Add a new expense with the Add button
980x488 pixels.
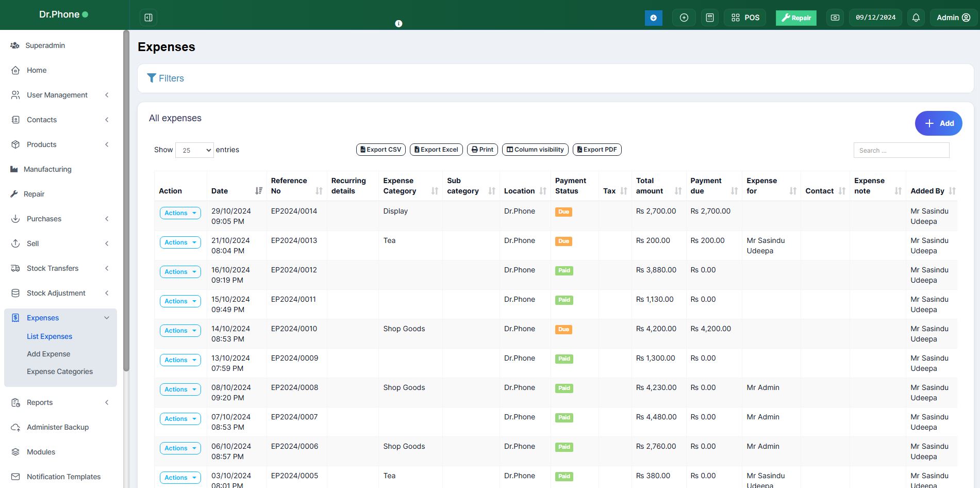[938, 123]
